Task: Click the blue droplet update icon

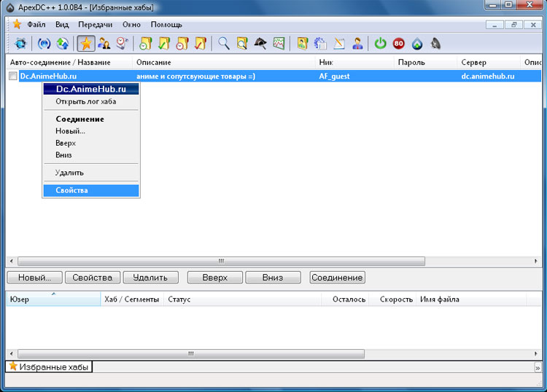Action: pos(417,44)
